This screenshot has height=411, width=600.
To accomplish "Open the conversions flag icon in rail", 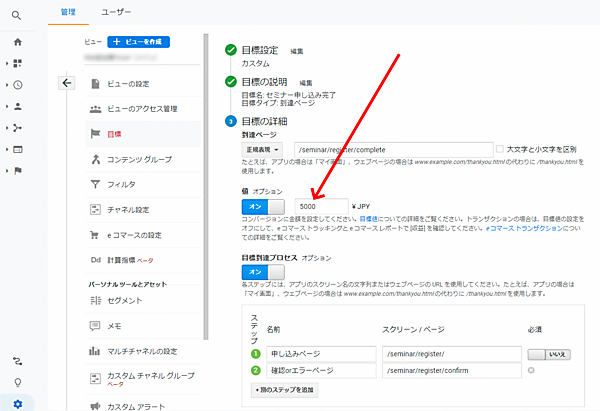I will coord(17,170).
